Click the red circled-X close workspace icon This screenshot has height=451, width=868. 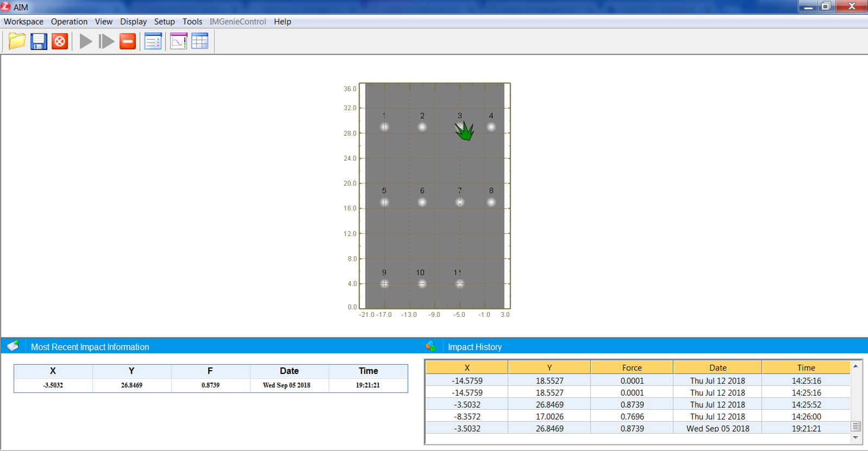(x=60, y=41)
